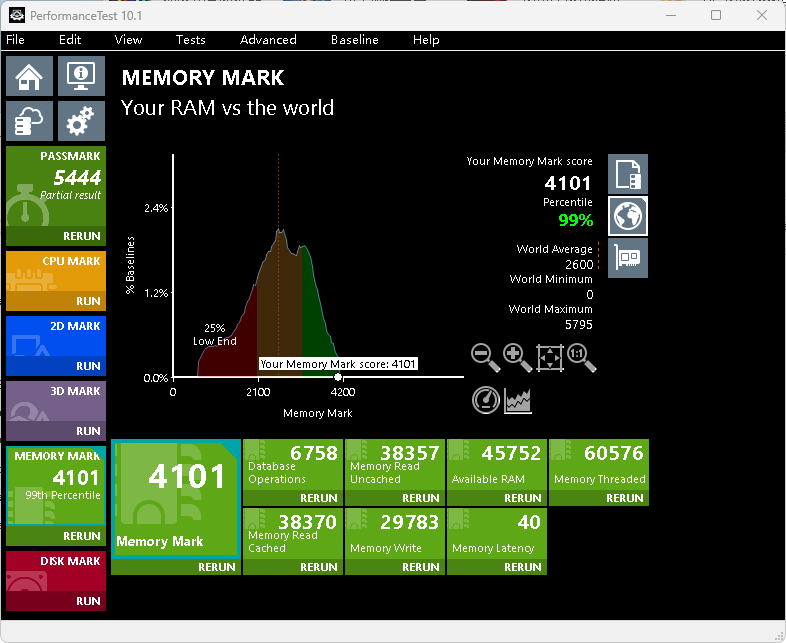The height and width of the screenshot is (643, 786).
Task: Reset chart zoom with 1:1 magnifier
Action: pos(581,358)
